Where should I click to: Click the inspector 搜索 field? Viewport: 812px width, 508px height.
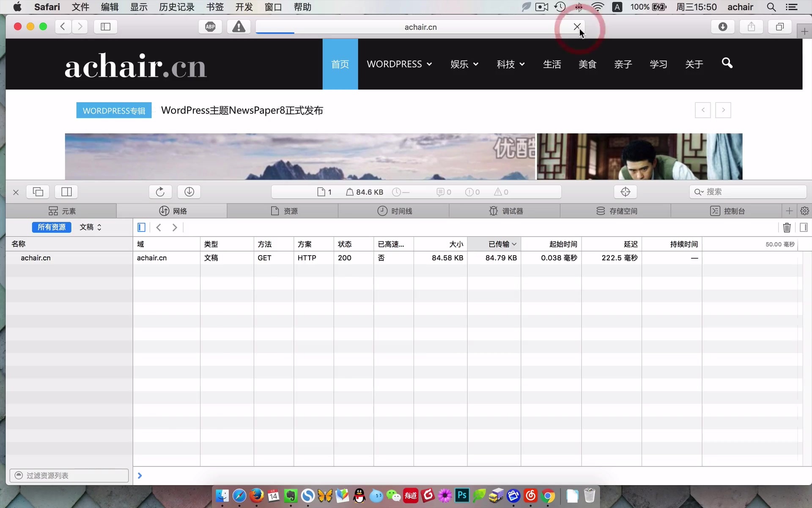(748, 192)
